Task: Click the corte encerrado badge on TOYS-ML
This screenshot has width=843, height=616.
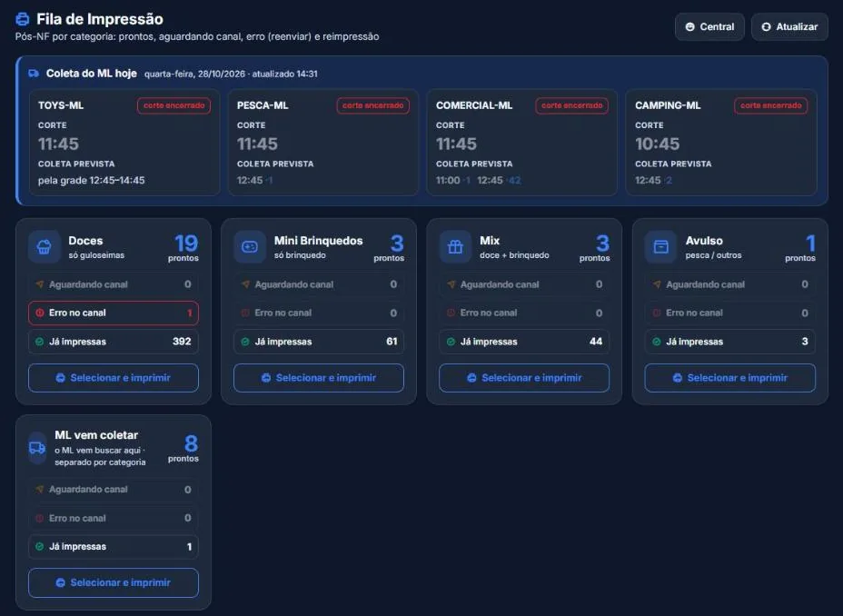Action: tap(174, 105)
